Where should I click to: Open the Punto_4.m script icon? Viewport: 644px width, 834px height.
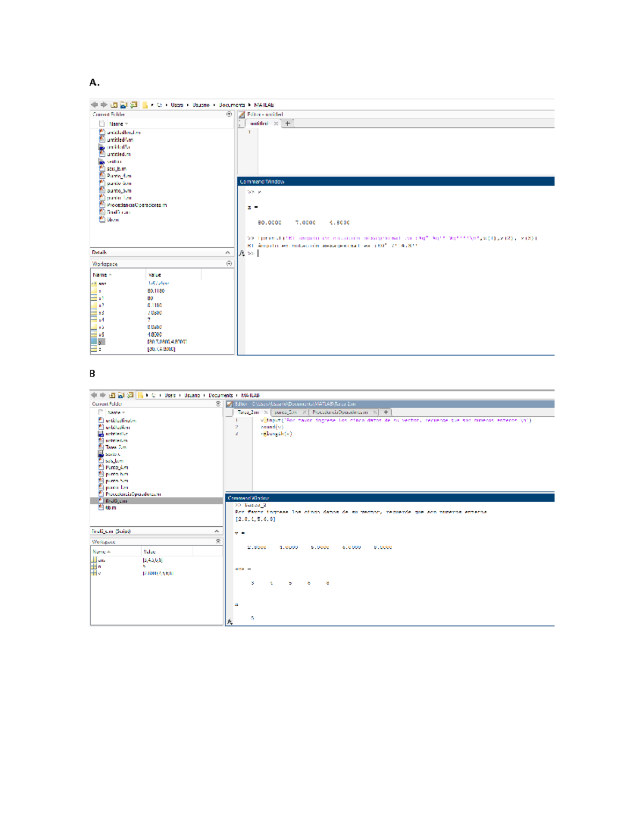[102, 176]
